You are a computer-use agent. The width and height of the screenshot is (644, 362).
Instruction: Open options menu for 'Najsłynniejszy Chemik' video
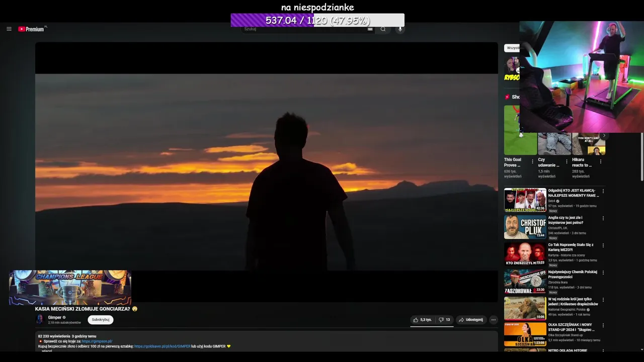pos(603,273)
